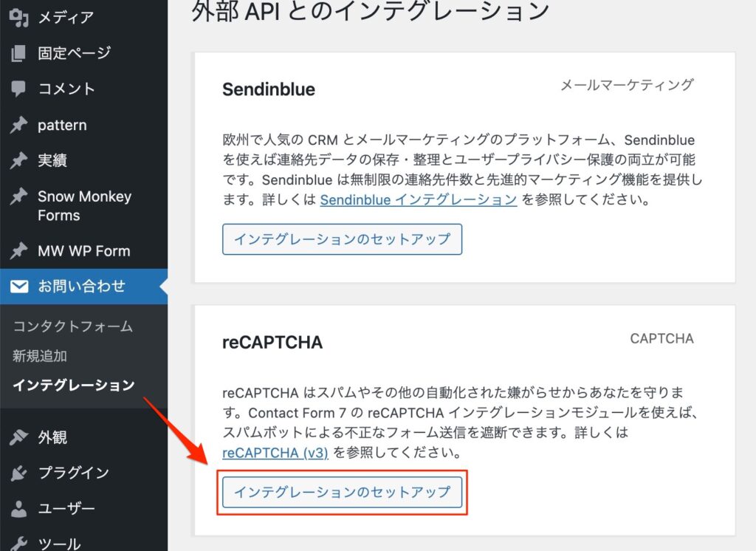The width and height of the screenshot is (756, 551).
Task: Click the pushpin icon beside pattern
Action: [19, 126]
